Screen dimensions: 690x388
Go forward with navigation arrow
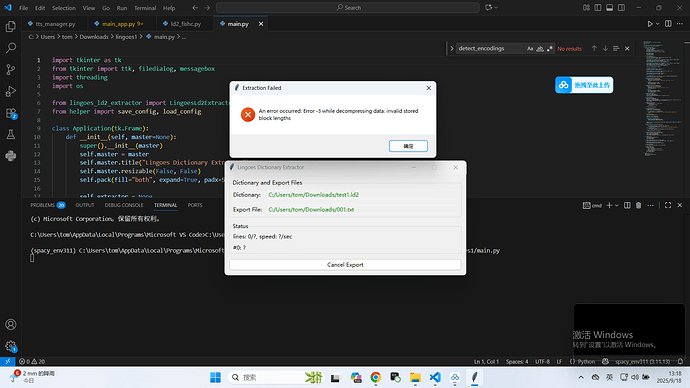207,7
